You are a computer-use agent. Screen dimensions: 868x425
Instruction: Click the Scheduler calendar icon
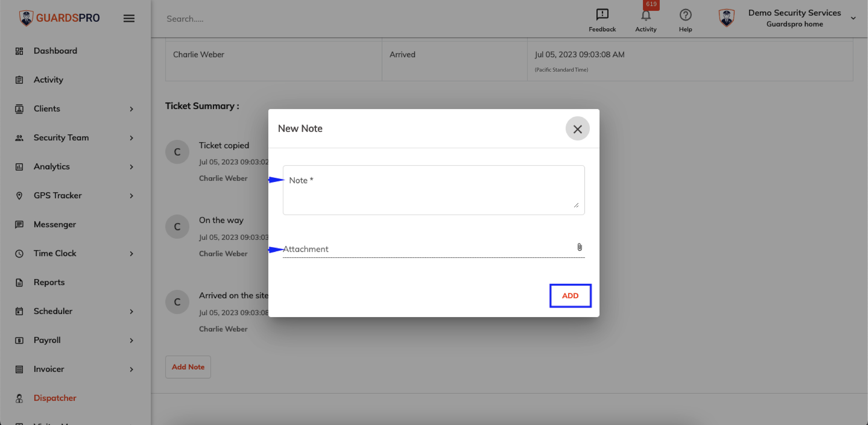[19, 311]
